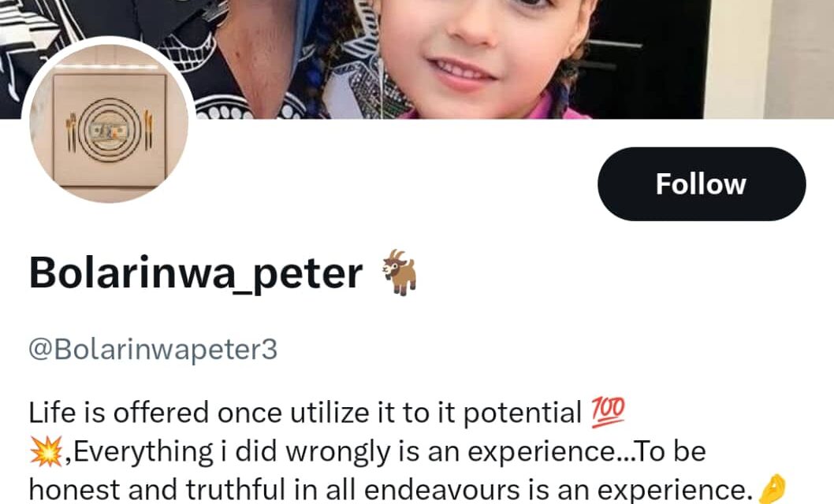Tap the word 'potential' in the bio
Image resolution: width=834 pixels, height=504 pixels.
tap(523, 413)
